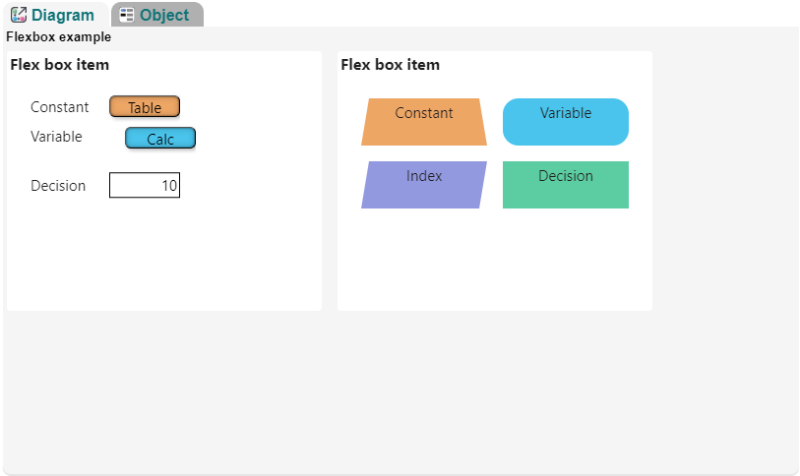800x476 pixels.
Task: Click the Constant label beside Table
Action: 60,107
